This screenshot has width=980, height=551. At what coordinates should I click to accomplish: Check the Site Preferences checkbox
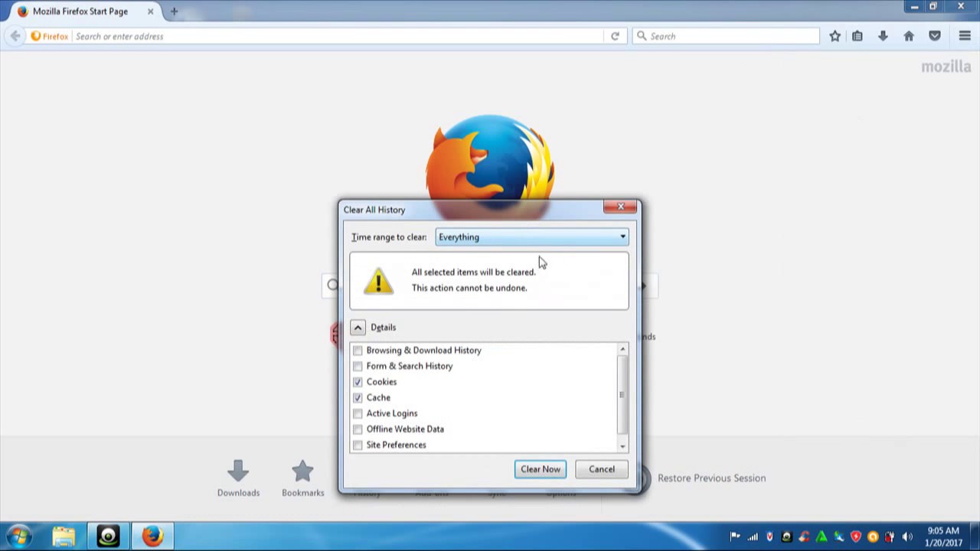pyautogui.click(x=358, y=445)
